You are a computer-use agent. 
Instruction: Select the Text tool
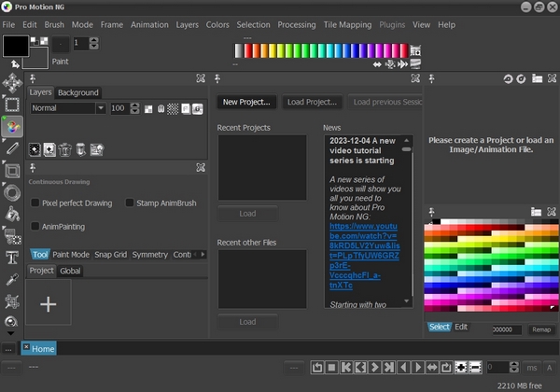12,258
